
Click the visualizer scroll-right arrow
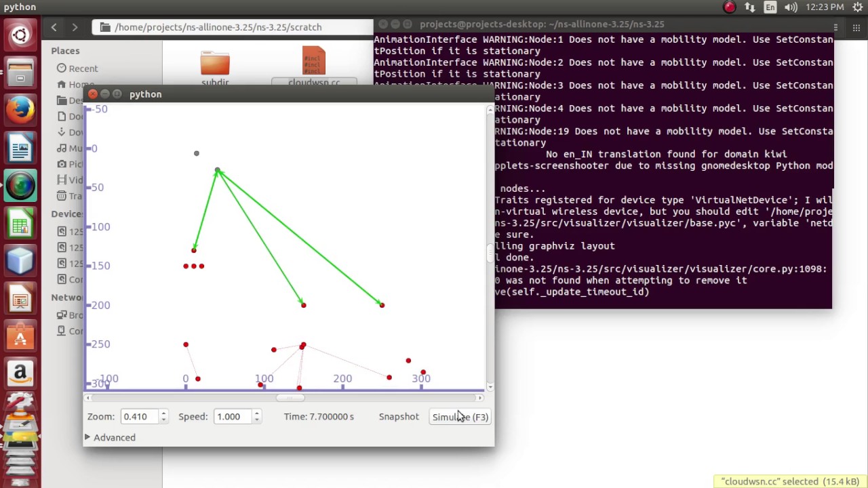[480, 398]
